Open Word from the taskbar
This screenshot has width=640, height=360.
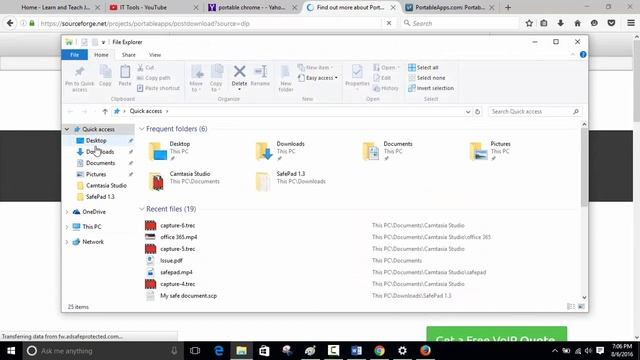point(356,351)
